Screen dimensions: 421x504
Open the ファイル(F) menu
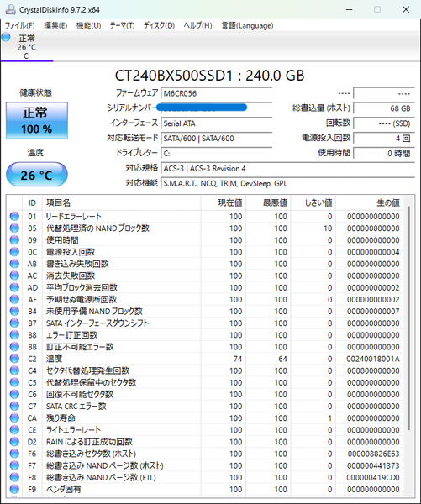[x=19, y=25]
